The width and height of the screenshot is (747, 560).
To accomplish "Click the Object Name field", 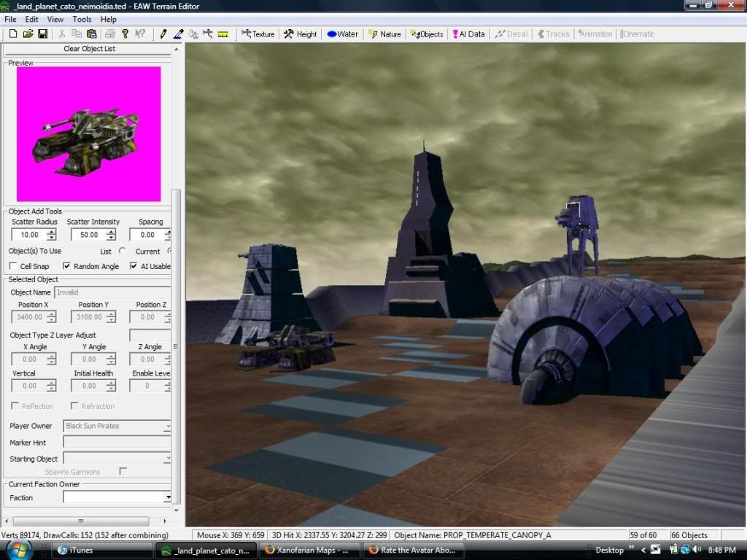I will click(x=112, y=292).
